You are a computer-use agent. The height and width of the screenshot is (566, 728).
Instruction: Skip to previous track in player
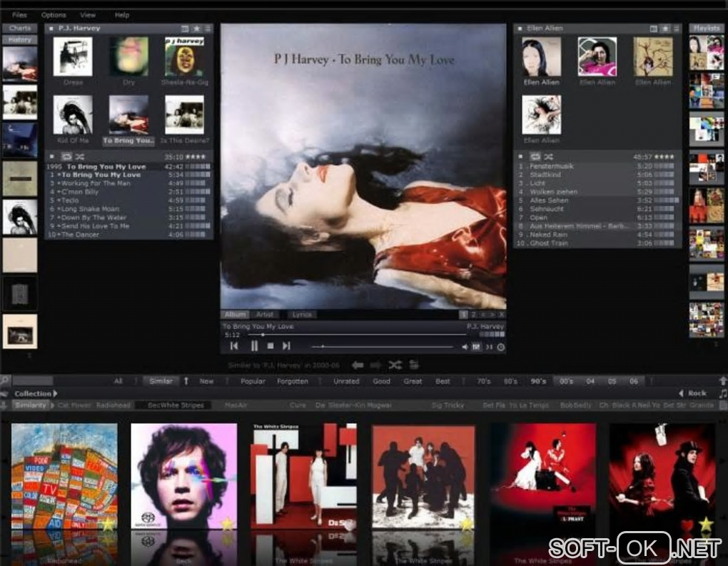tap(234, 346)
